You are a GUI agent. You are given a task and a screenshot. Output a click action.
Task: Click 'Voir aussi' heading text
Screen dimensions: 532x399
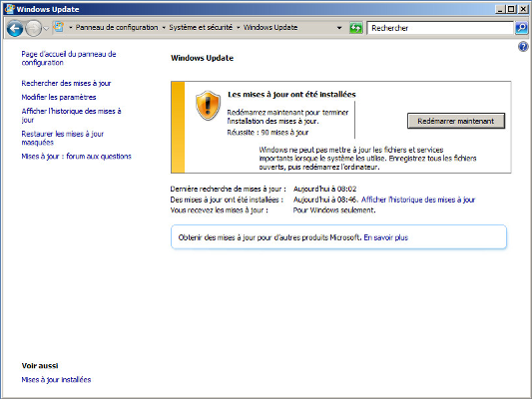click(40, 366)
